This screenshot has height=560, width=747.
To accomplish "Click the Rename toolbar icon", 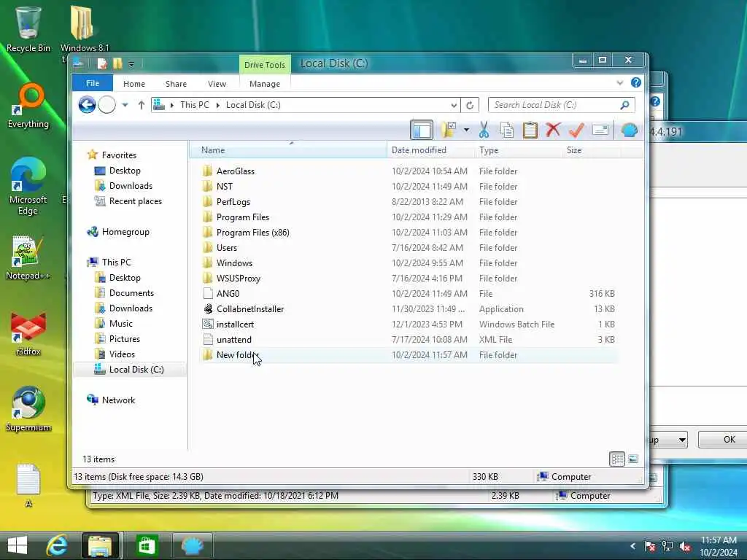I will point(600,130).
